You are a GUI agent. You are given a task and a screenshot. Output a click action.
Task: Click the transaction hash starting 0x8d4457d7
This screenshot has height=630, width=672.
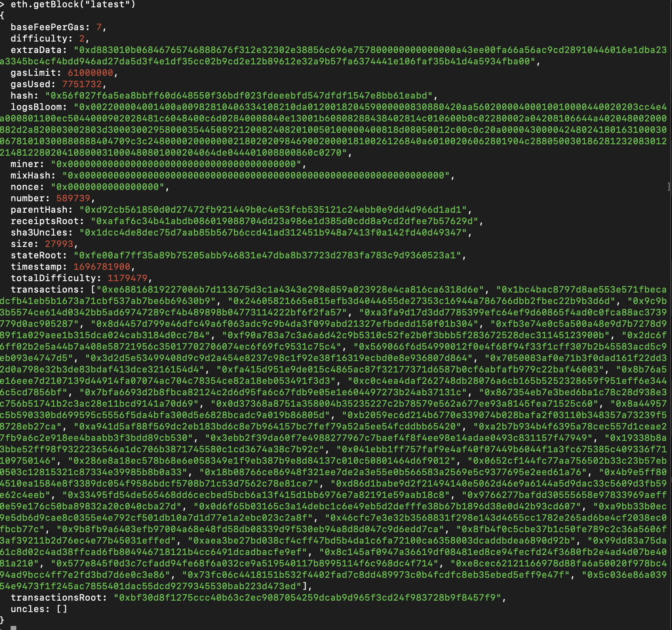click(285, 324)
